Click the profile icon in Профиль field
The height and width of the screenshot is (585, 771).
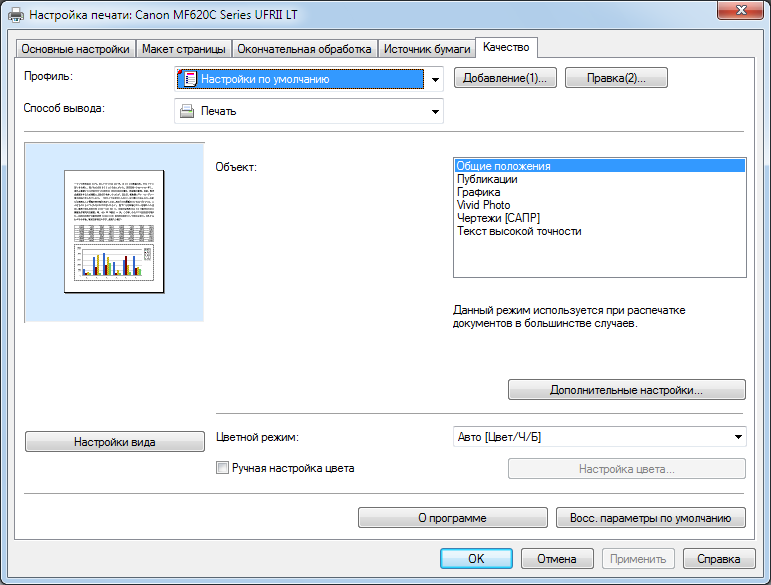point(187,79)
